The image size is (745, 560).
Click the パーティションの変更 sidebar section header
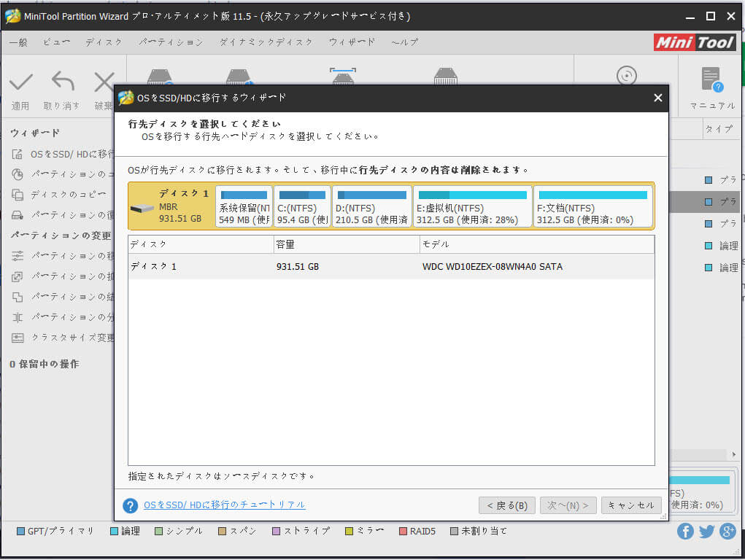tap(61, 236)
